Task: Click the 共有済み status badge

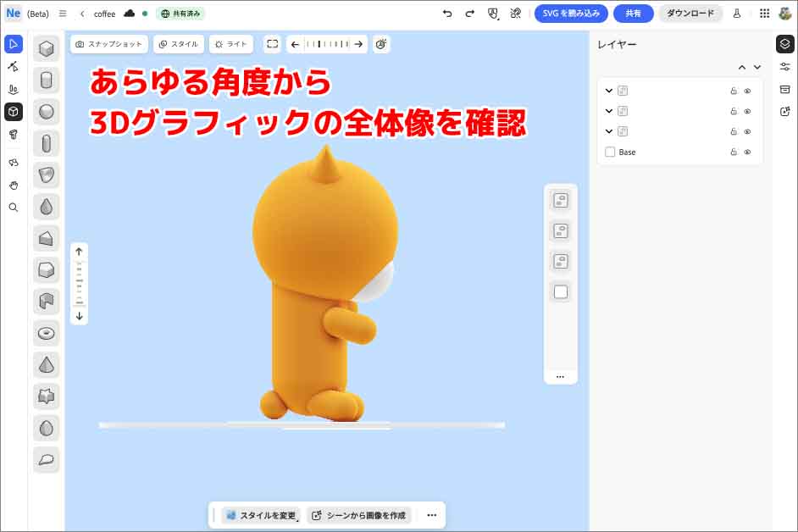Action: (180, 14)
